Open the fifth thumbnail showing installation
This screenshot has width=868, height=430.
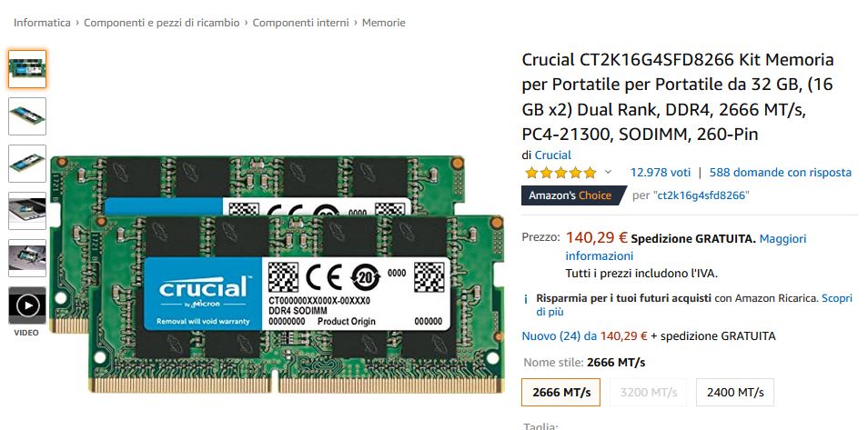27,258
